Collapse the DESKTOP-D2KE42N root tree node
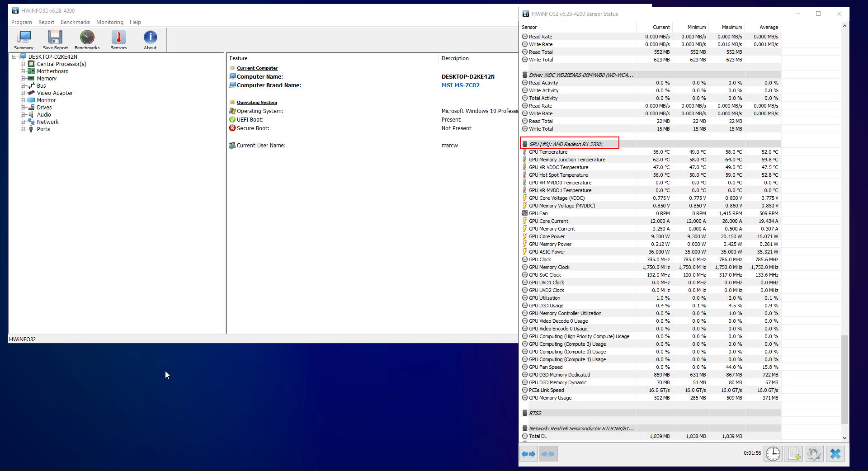 tap(14, 57)
